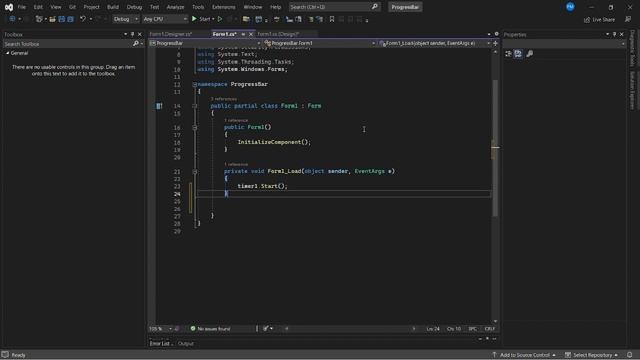The height and width of the screenshot is (360, 640).
Task: Click the code cleanup broom icon
Action: 266,328
